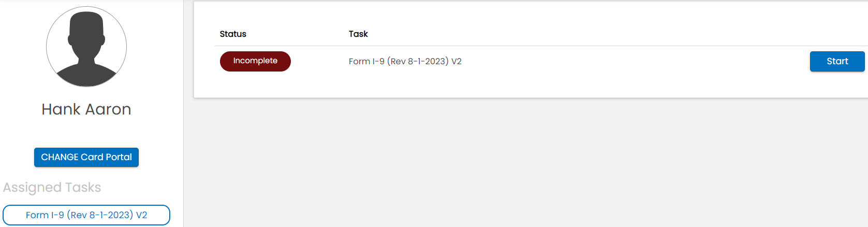Image resolution: width=868 pixels, height=227 pixels.
Task: Click the blue Start button's label
Action: tap(837, 61)
